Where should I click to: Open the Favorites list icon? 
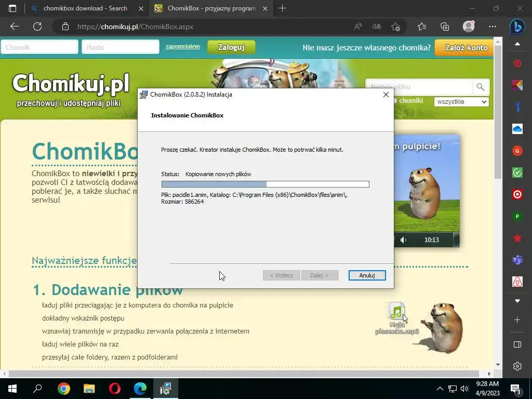[422, 26]
